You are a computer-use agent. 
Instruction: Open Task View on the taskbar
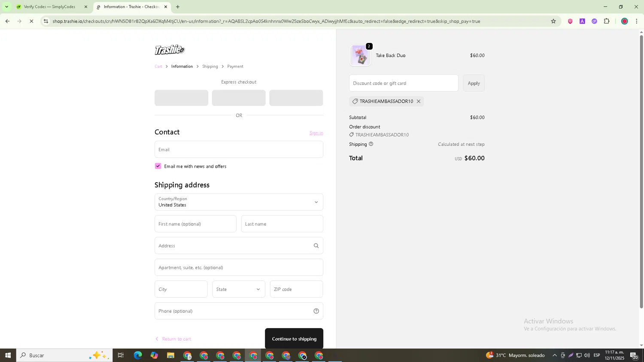[121, 355]
